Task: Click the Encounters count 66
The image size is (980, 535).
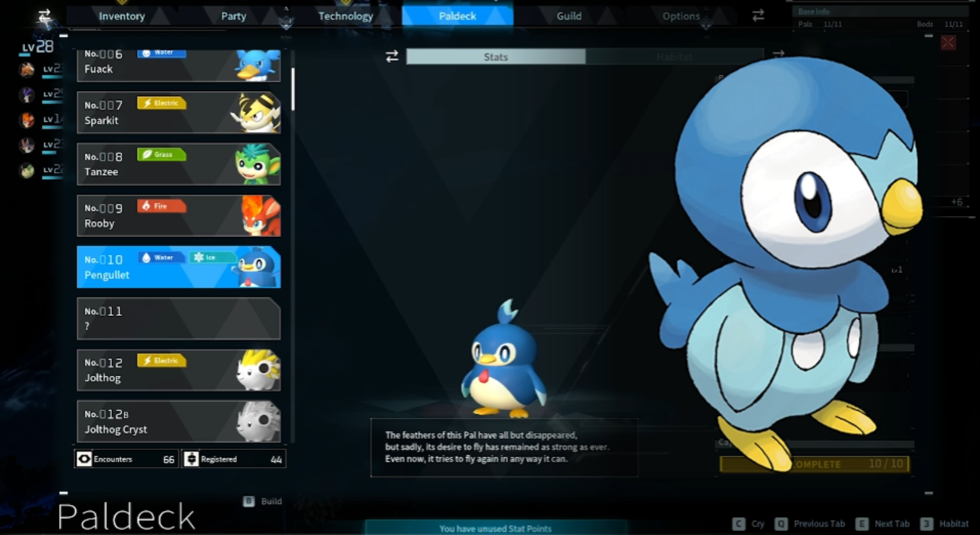Action: pyautogui.click(x=169, y=459)
